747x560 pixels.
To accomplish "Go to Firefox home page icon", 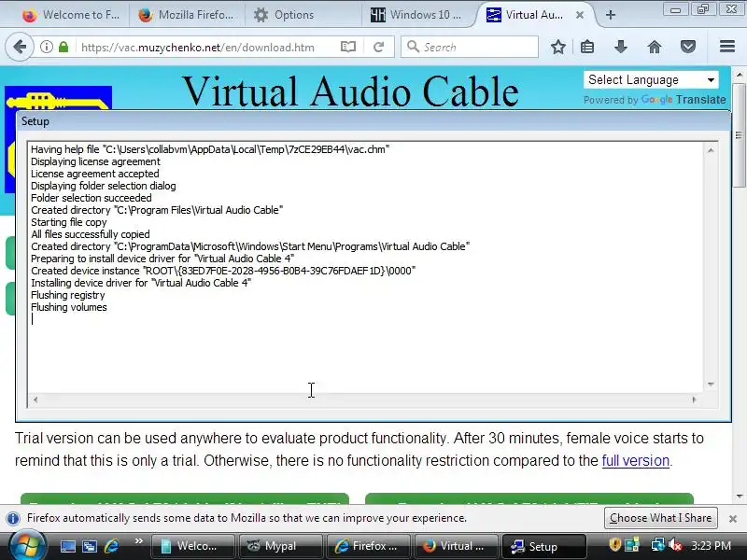I will coord(655,47).
